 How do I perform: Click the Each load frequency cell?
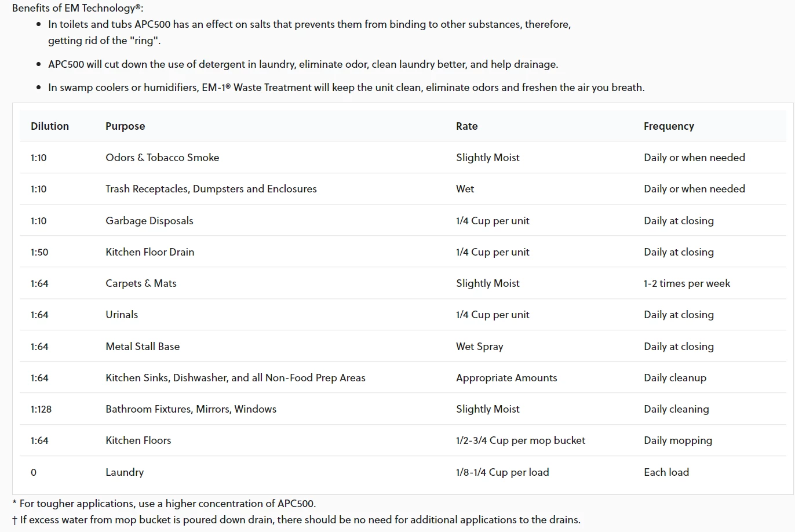click(666, 472)
